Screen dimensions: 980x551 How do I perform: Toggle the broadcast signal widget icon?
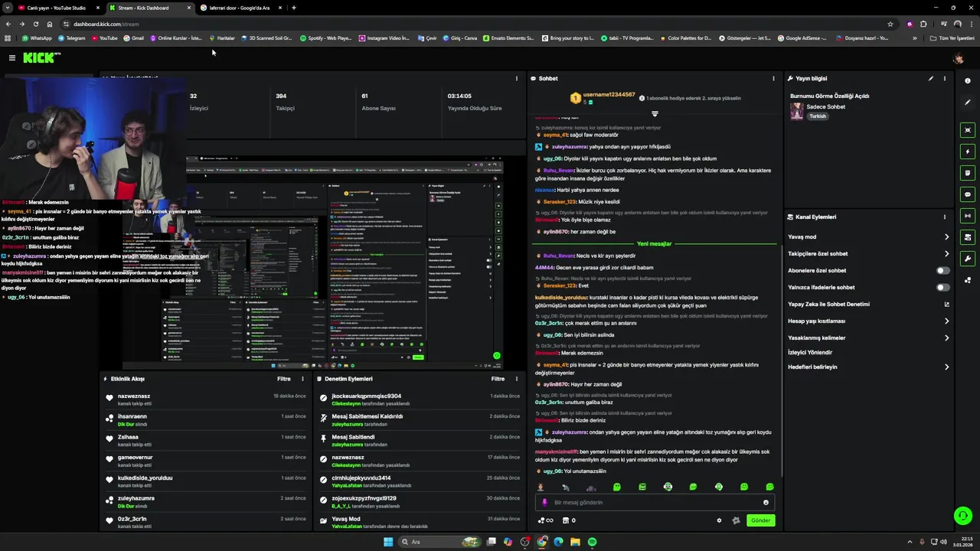point(968,216)
